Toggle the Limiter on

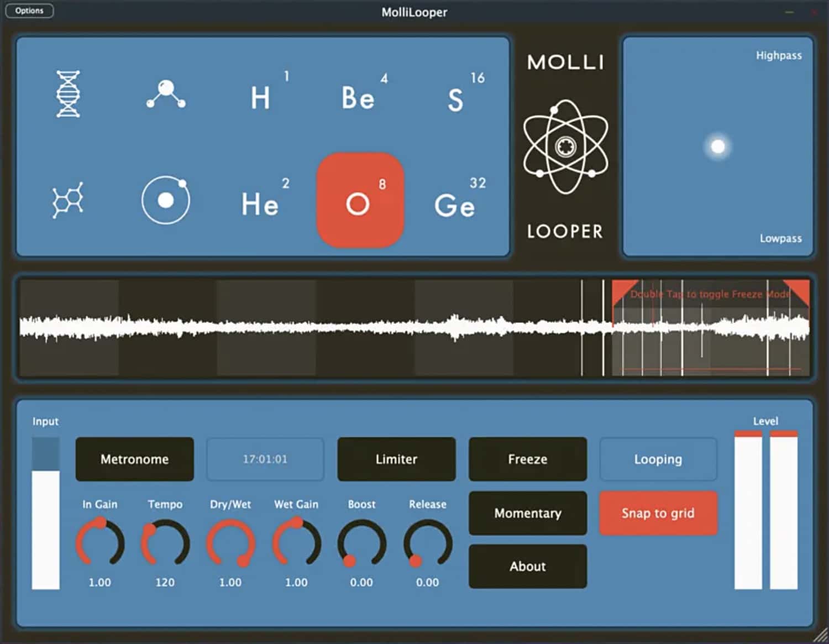396,459
